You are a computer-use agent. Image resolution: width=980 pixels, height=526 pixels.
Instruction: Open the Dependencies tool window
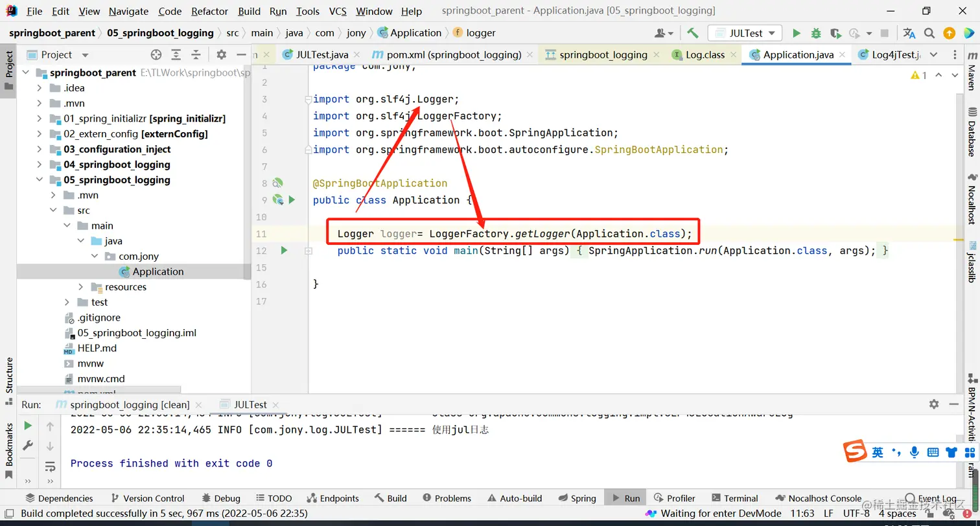[x=59, y=498]
